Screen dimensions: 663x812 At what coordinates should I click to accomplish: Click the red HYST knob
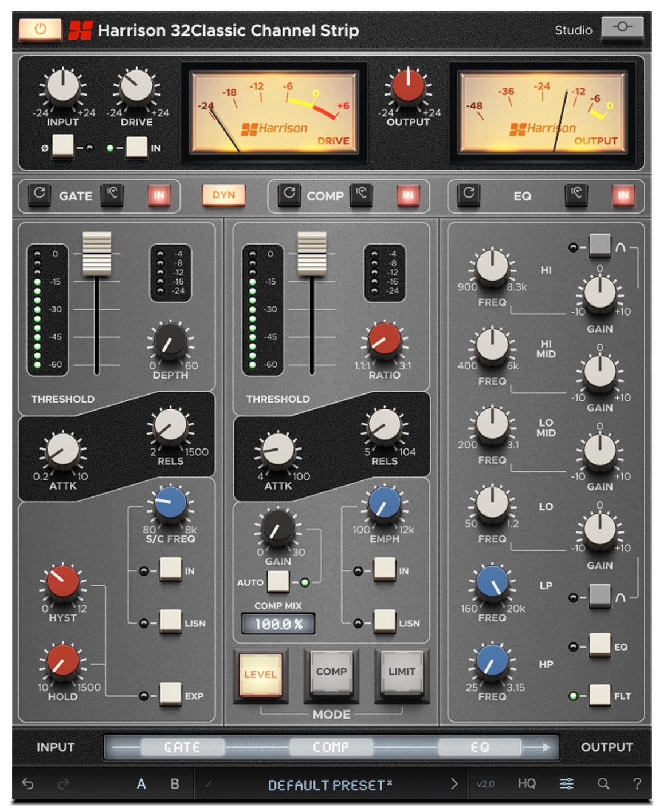63,582
